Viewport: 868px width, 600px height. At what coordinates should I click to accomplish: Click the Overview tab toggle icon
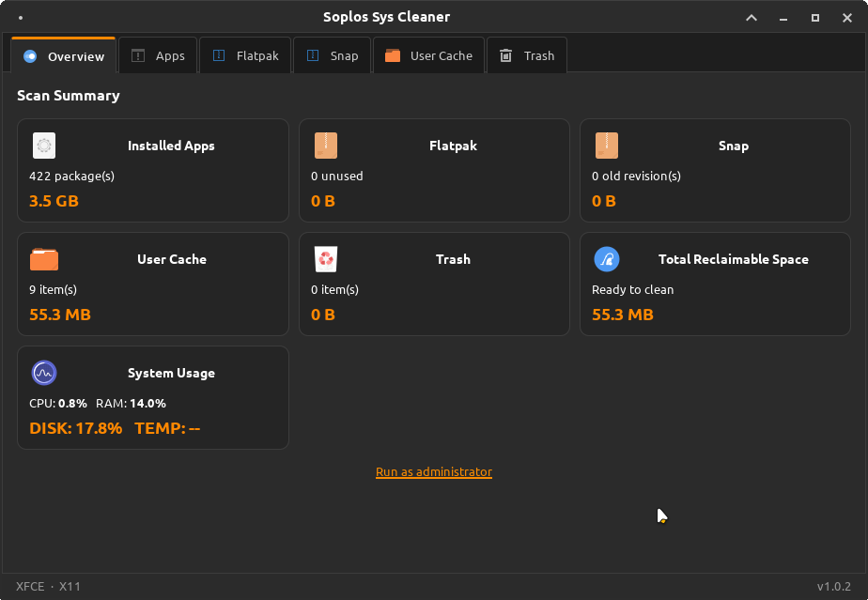coord(30,56)
